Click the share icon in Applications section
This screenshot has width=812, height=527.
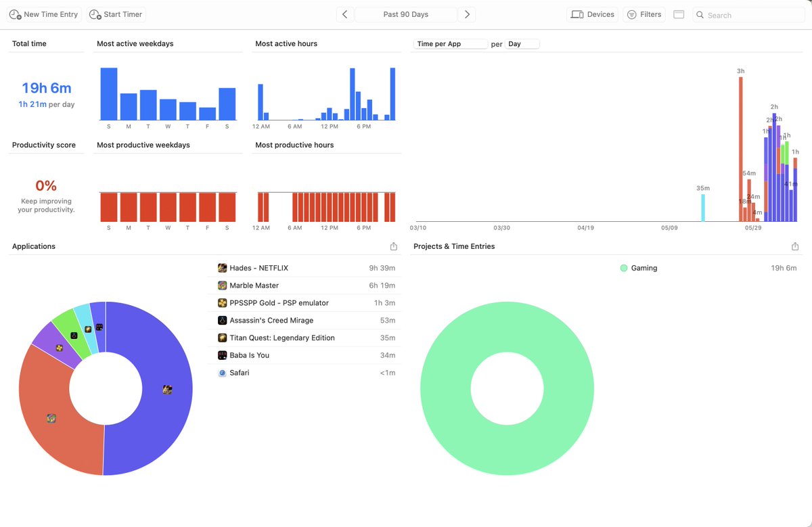coord(394,247)
